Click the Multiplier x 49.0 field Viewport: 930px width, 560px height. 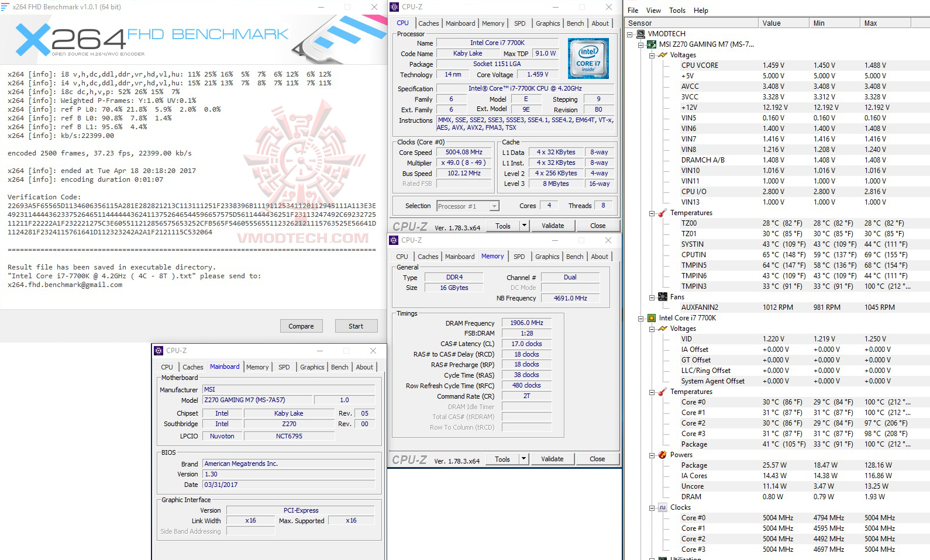tap(464, 163)
